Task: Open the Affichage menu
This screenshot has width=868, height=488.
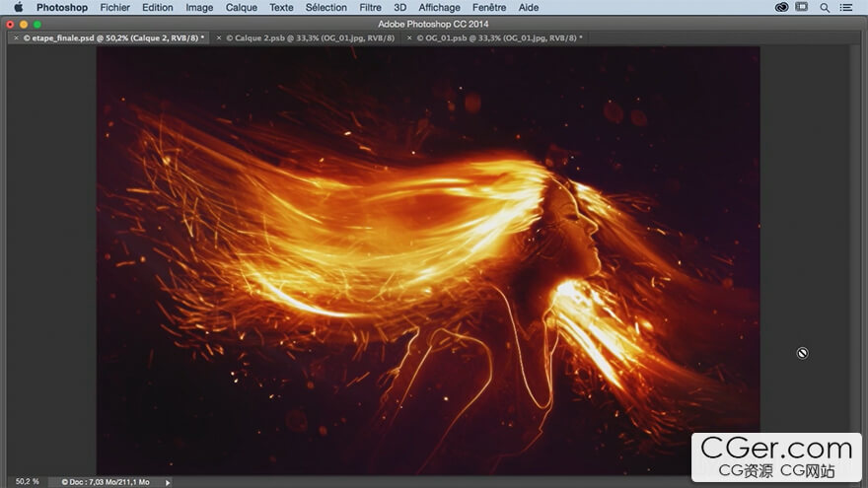Action: tap(439, 7)
